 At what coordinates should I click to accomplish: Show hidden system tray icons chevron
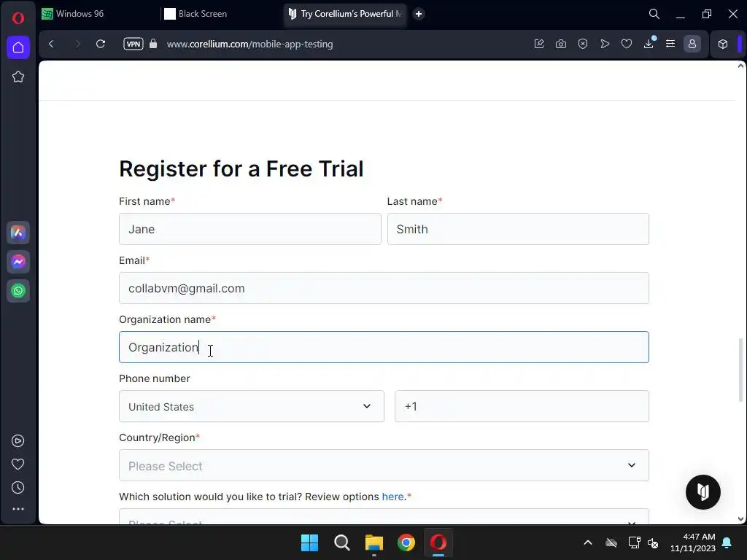click(588, 542)
